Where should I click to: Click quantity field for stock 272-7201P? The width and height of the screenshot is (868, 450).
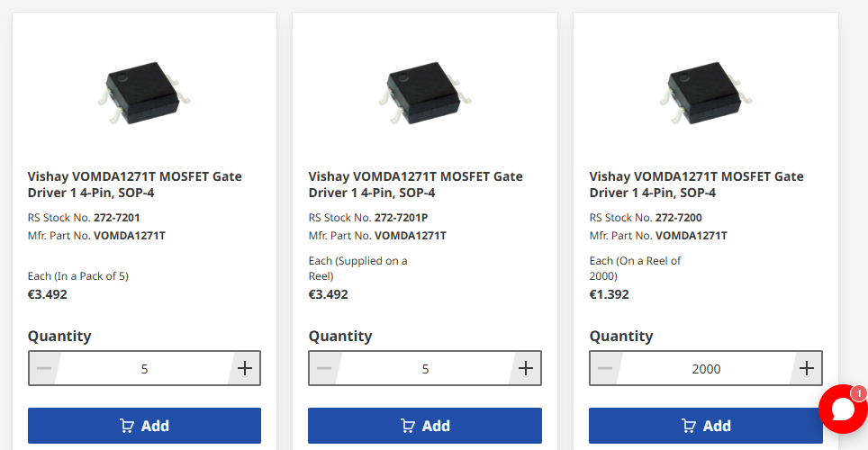(425, 368)
